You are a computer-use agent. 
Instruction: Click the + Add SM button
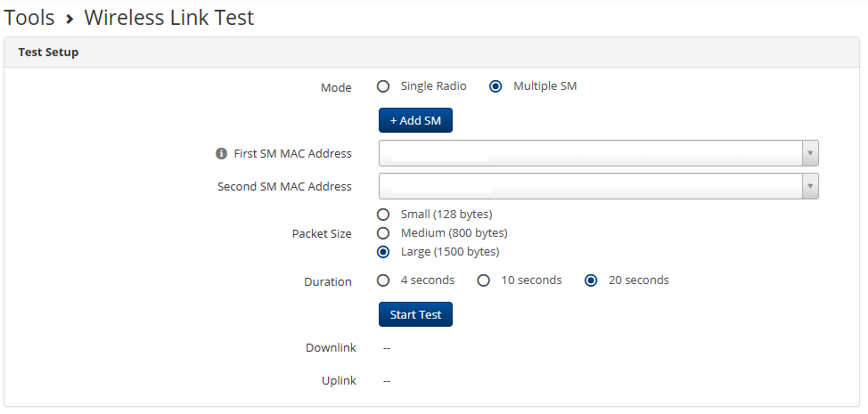tap(415, 120)
